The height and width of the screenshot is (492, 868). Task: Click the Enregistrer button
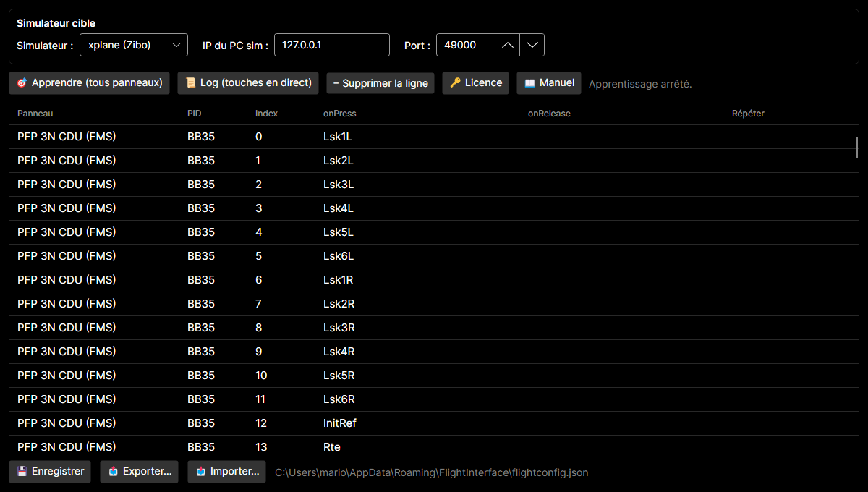pyautogui.click(x=51, y=472)
